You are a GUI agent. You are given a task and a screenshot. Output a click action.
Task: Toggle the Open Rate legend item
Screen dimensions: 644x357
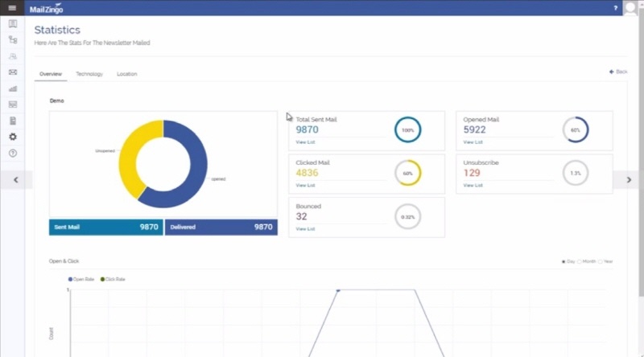[x=81, y=279]
